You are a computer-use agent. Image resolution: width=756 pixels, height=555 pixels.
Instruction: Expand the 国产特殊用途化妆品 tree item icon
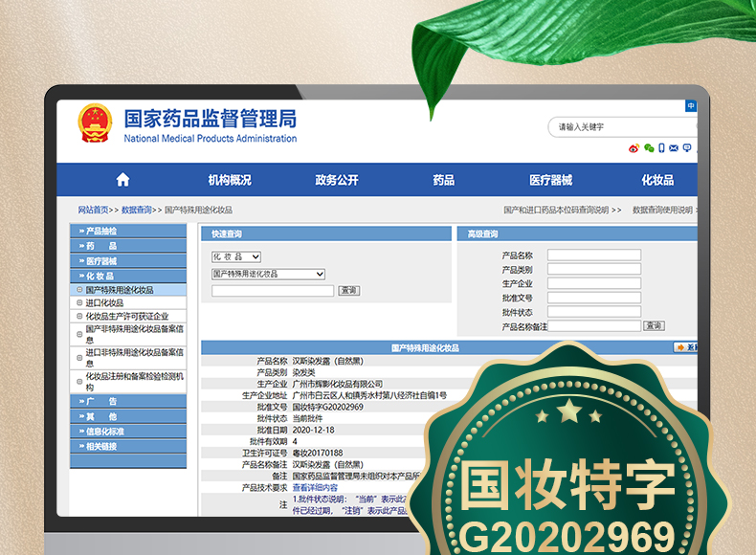pos(79,290)
